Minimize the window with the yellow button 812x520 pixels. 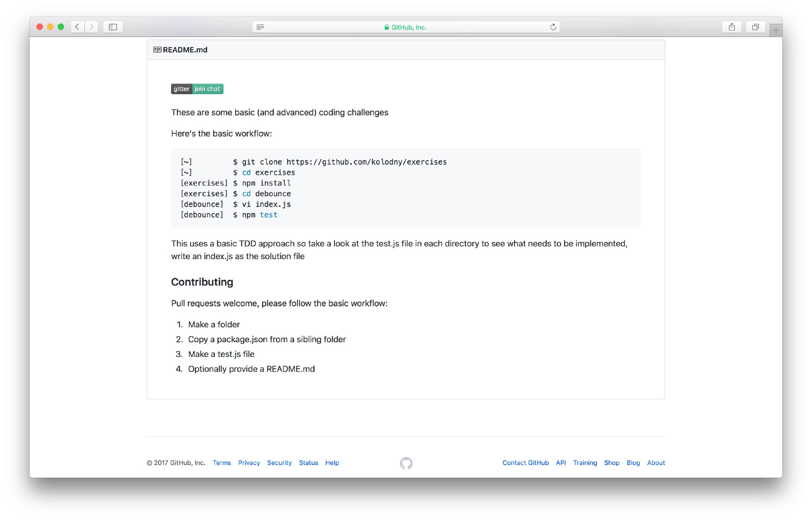click(50, 27)
